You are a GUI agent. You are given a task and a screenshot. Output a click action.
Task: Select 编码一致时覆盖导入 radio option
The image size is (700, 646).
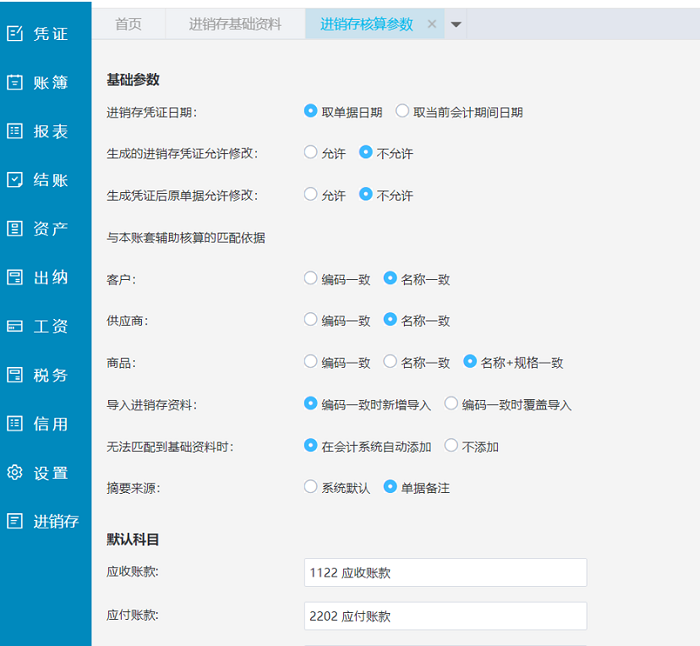point(452,404)
